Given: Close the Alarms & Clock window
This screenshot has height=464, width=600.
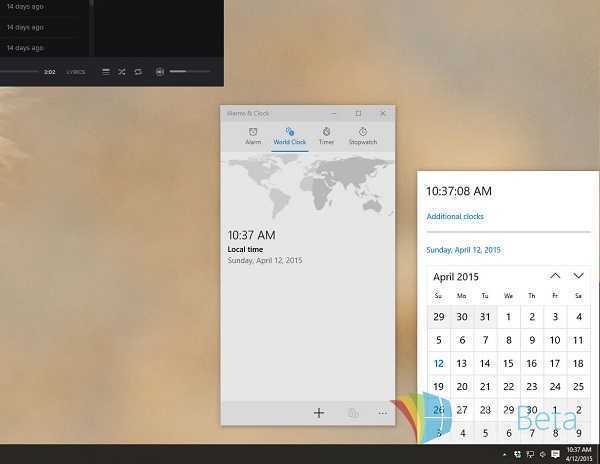Looking at the screenshot, I should click(383, 113).
